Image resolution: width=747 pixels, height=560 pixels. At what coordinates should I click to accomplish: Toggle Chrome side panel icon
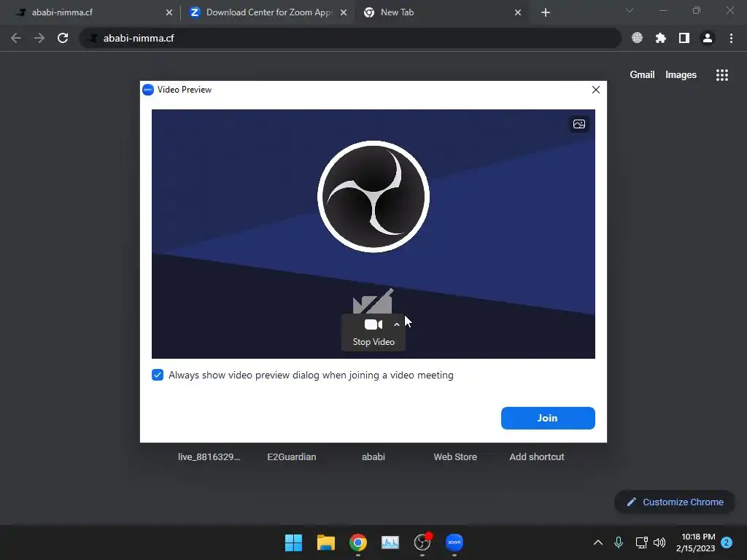point(684,38)
